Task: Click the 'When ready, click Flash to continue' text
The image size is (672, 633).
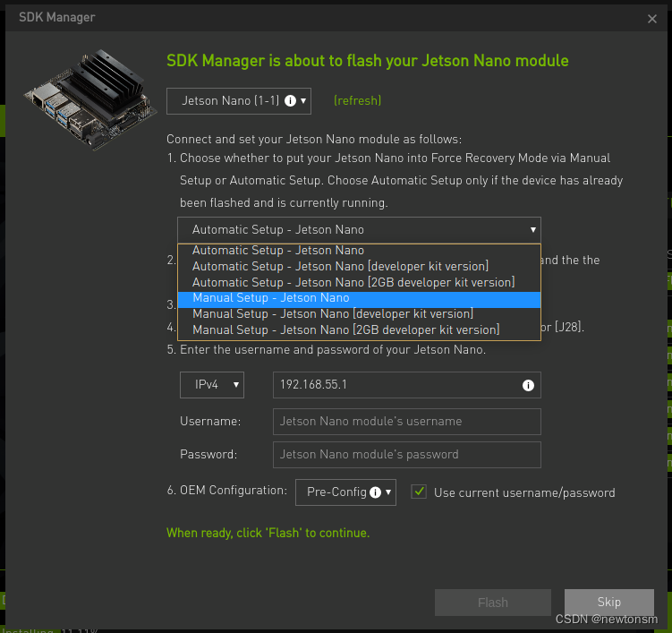Action: click(268, 533)
